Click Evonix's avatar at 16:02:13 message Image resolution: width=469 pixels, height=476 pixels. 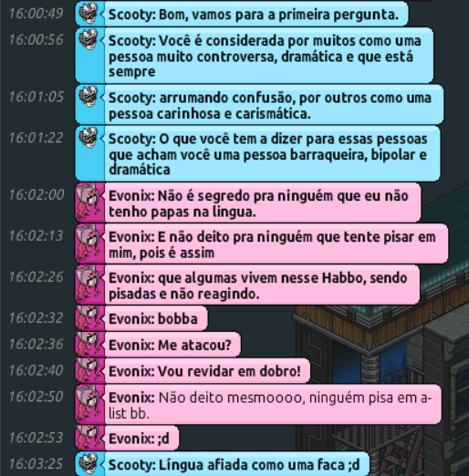(x=89, y=243)
